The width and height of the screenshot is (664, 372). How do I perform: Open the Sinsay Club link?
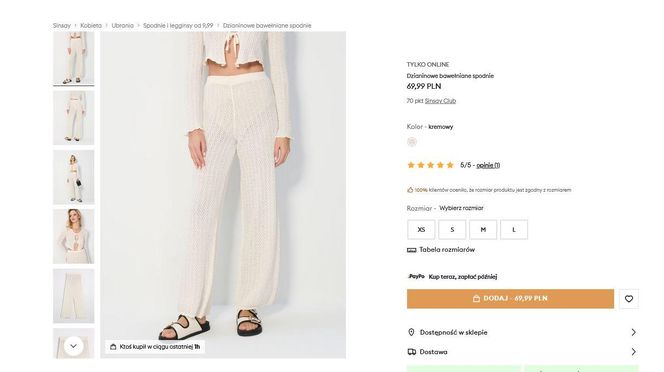[440, 101]
